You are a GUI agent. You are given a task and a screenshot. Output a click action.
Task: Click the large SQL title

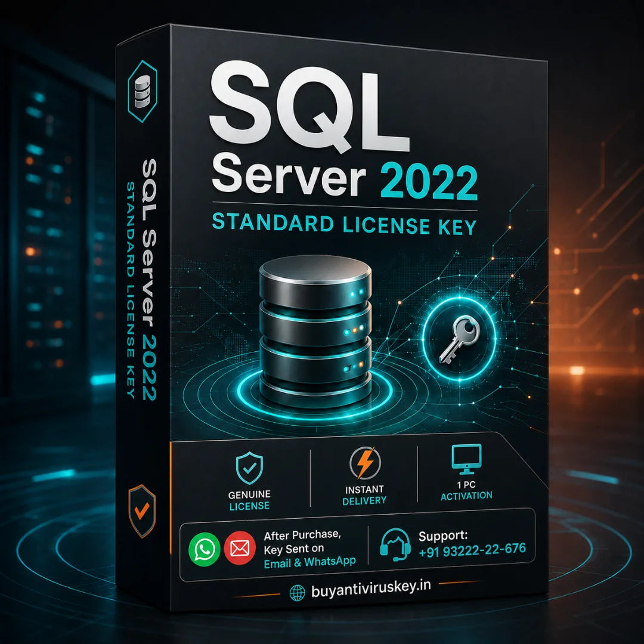(x=309, y=108)
